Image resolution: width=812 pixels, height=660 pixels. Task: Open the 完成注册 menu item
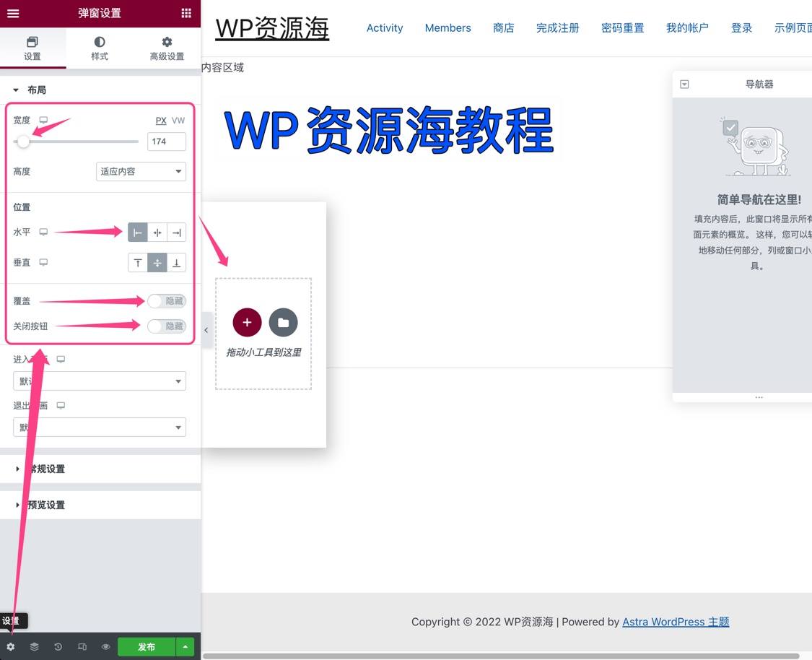click(x=558, y=28)
